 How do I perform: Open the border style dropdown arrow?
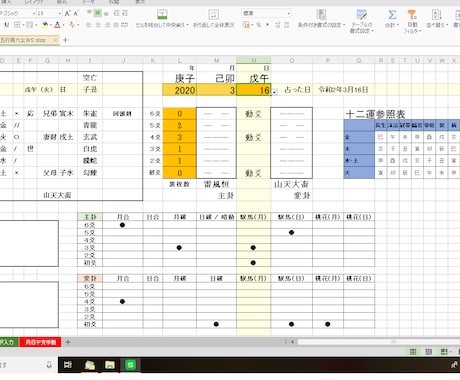tap(22, 25)
